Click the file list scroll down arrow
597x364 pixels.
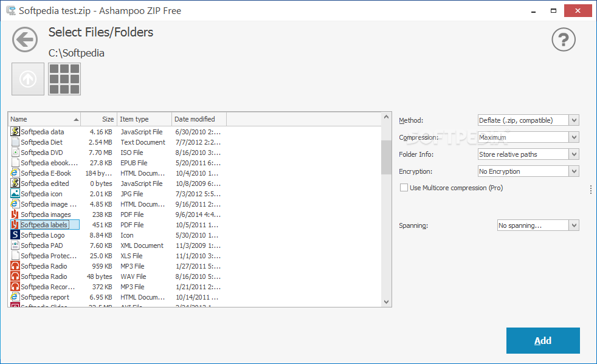[387, 302]
